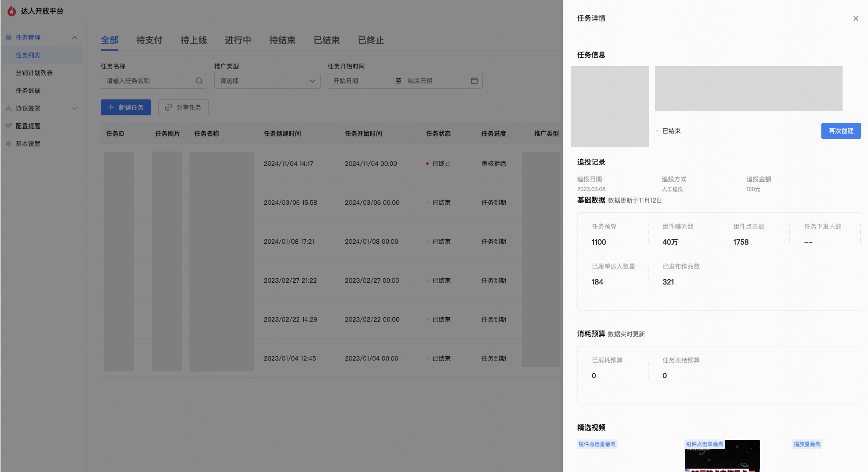Click the flame logo of 达人开放平台
This screenshot has width=868, height=472.
[x=12, y=11]
